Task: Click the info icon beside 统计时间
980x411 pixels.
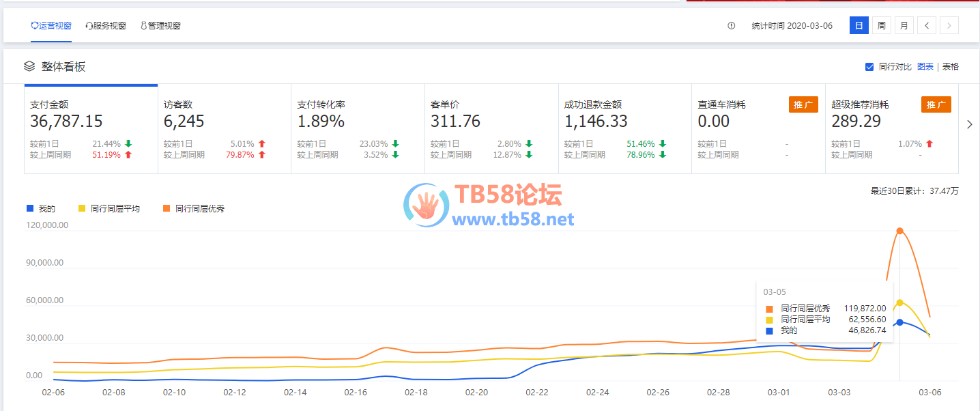Action: 732,26
